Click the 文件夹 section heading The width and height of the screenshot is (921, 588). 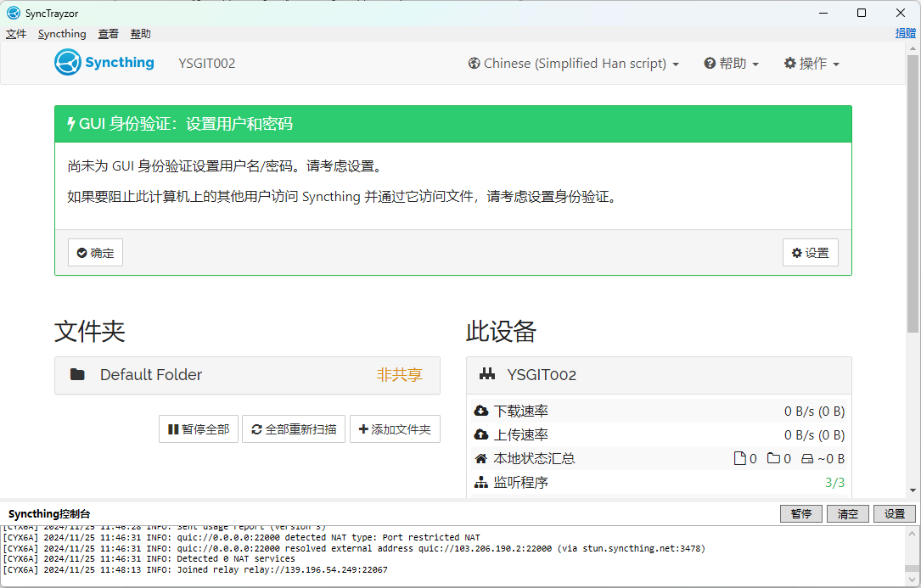coord(90,331)
